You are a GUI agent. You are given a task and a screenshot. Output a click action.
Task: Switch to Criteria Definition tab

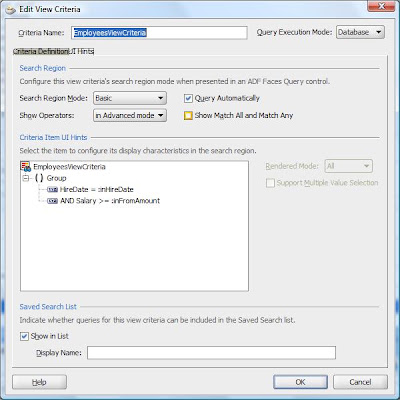[40, 52]
